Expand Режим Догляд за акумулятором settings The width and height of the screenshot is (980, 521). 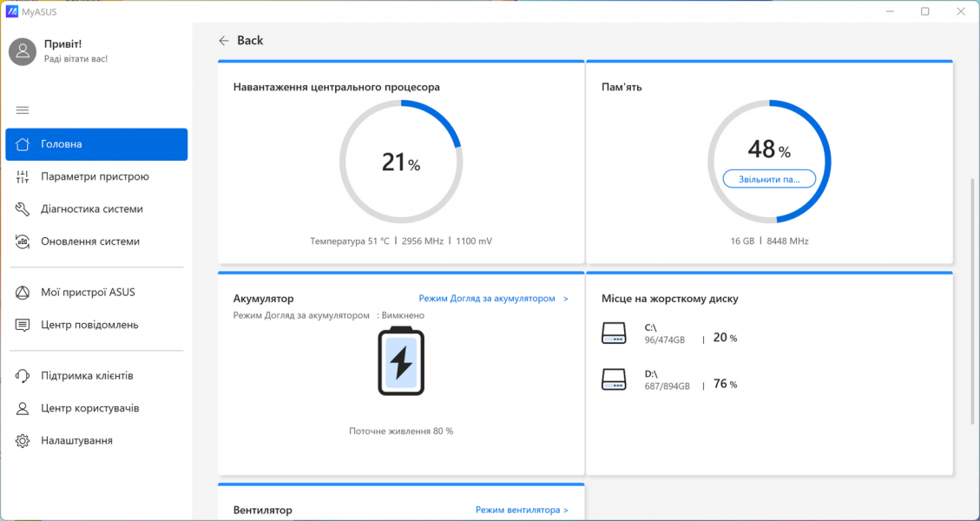(x=492, y=298)
